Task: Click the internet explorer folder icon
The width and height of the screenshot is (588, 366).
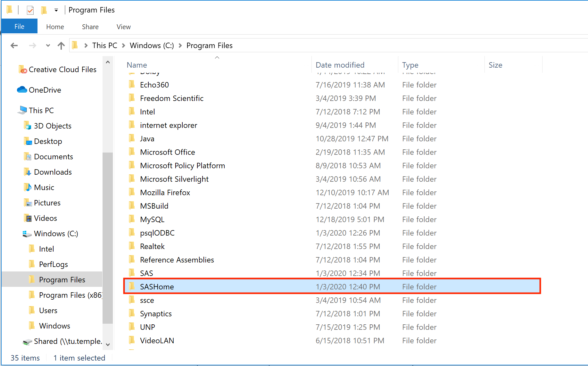Action: pyautogui.click(x=132, y=125)
